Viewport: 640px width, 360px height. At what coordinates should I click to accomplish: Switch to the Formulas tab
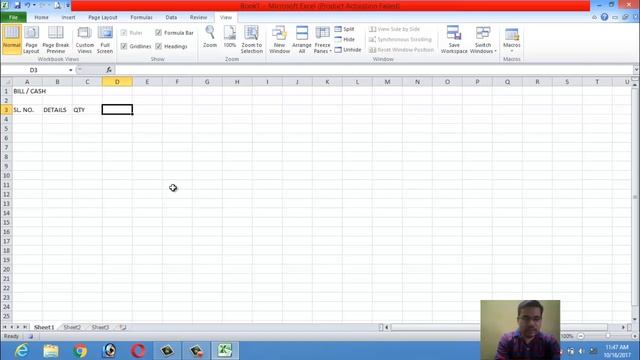click(141, 18)
